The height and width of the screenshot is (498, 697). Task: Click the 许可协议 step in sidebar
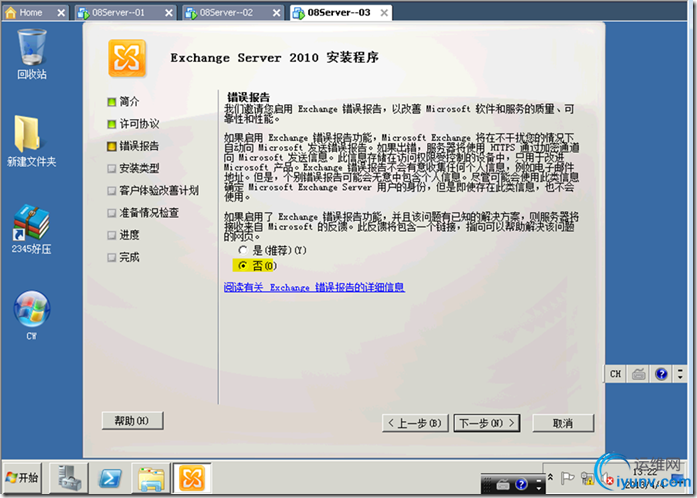(133, 124)
